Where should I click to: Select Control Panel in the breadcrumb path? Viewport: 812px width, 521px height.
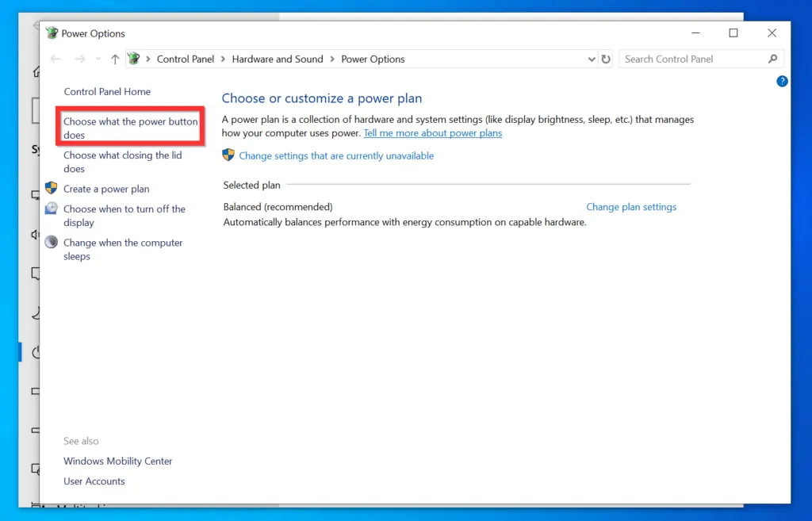click(186, 59)
